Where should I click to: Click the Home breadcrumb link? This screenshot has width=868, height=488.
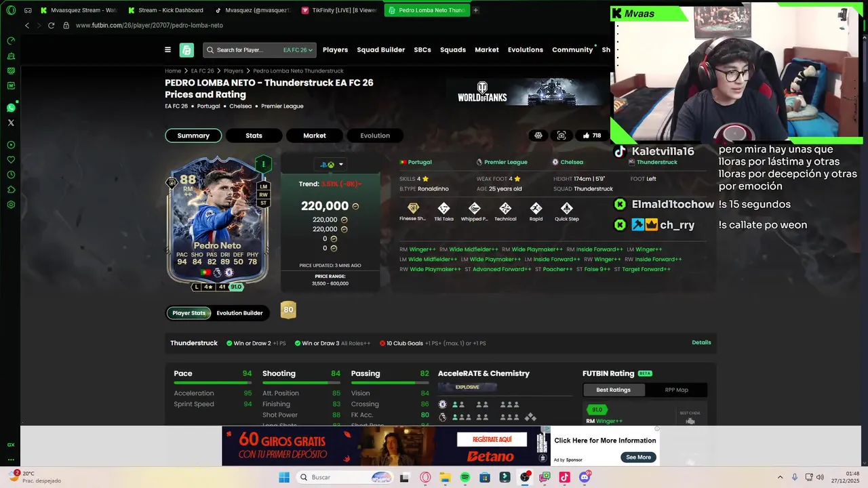173,70
